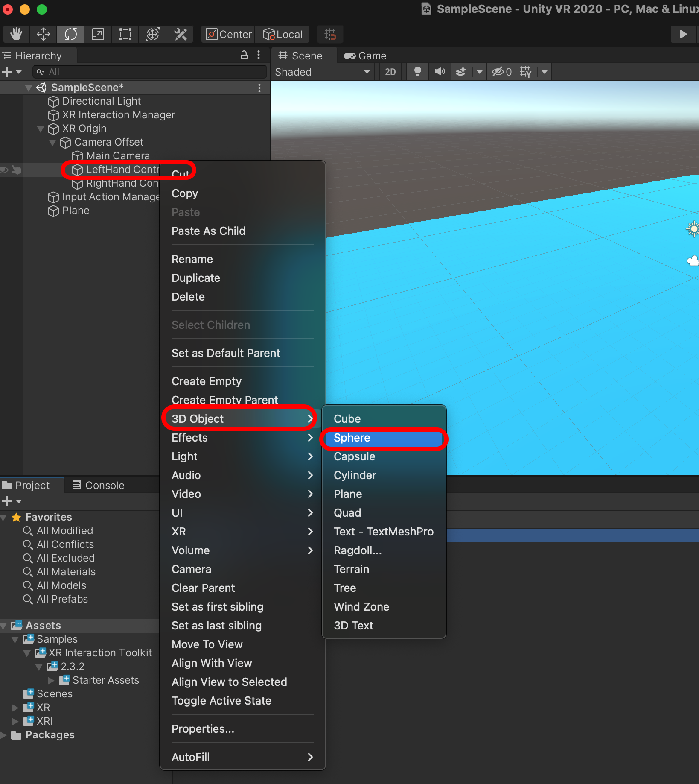This screenshot has height=784, width=699.
Task: Open the custom editor tools
Action: (x=180, y=34)
